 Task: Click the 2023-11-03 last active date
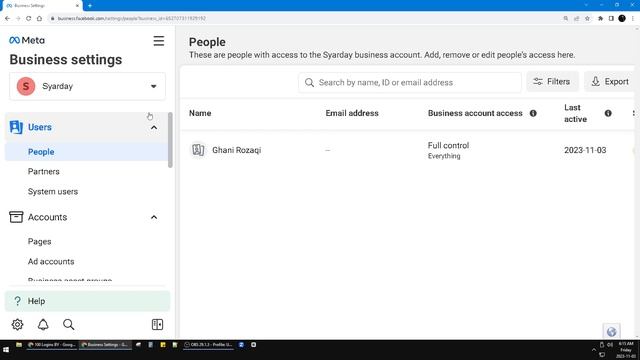pyautogui.click(x=585, y=150)
